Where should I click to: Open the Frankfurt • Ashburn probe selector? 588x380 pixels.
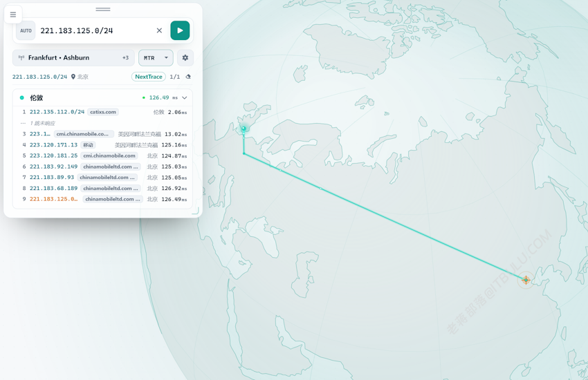pos(73,57)
